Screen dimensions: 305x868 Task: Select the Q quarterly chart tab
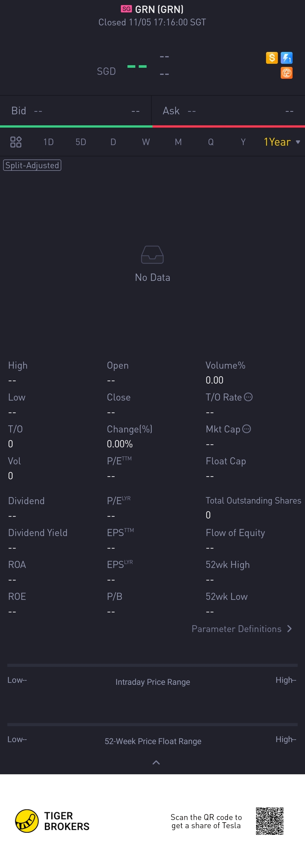tap(211, 142)
